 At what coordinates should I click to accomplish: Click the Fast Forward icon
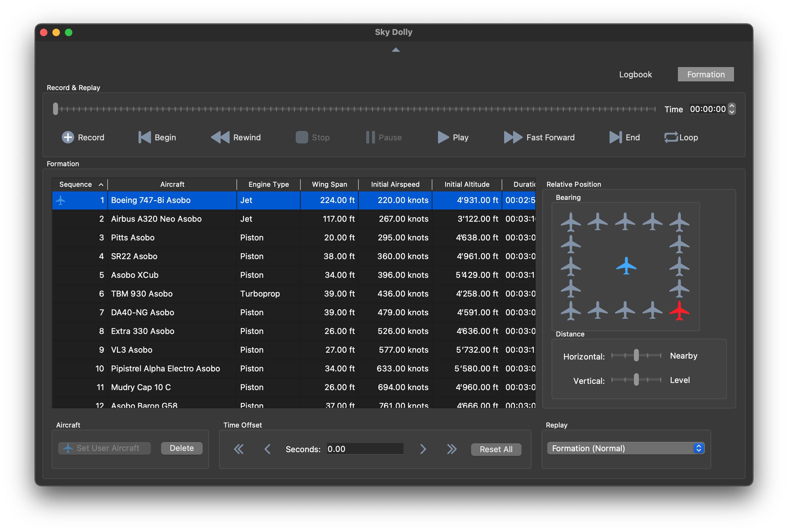click(513, 137)
